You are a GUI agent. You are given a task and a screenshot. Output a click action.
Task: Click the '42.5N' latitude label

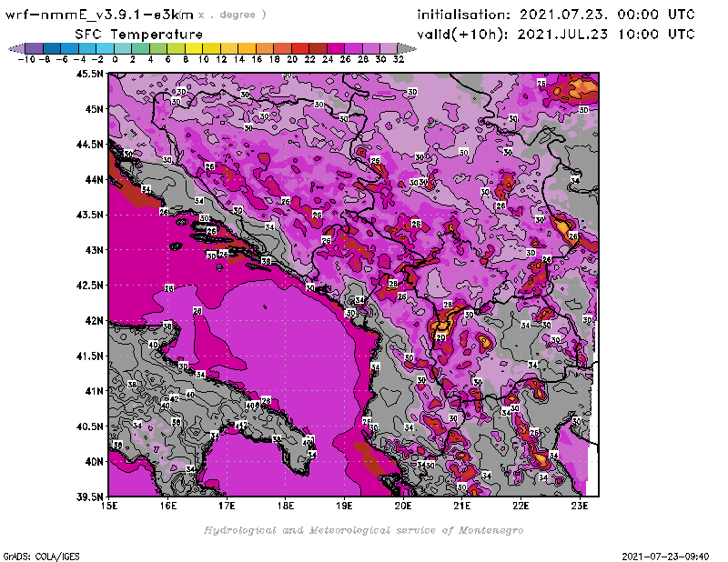[x=89, y=286]
